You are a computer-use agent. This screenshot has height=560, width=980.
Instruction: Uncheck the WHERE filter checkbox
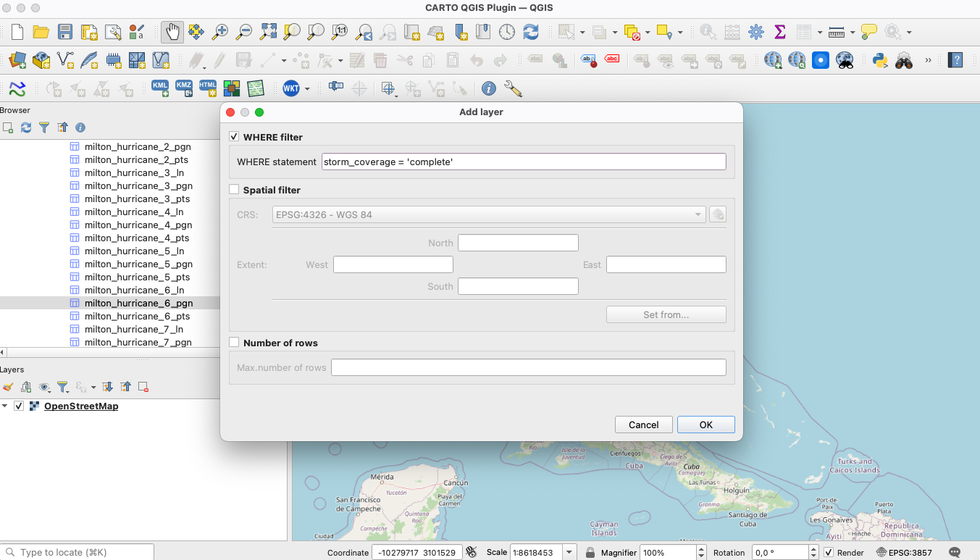pos(234,137)
